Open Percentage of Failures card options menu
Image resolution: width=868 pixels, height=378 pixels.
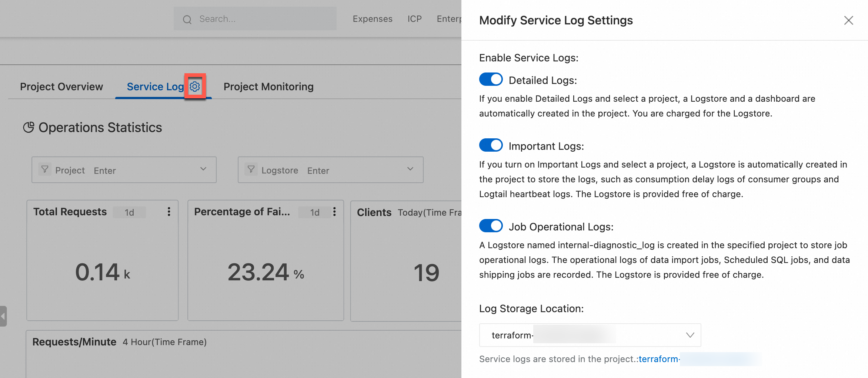click(334, 212)
